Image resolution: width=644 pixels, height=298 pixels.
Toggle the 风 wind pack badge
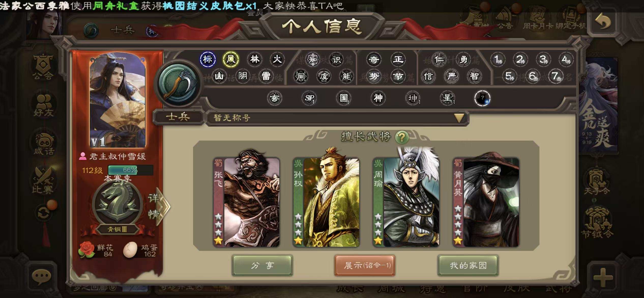[230, 59]
